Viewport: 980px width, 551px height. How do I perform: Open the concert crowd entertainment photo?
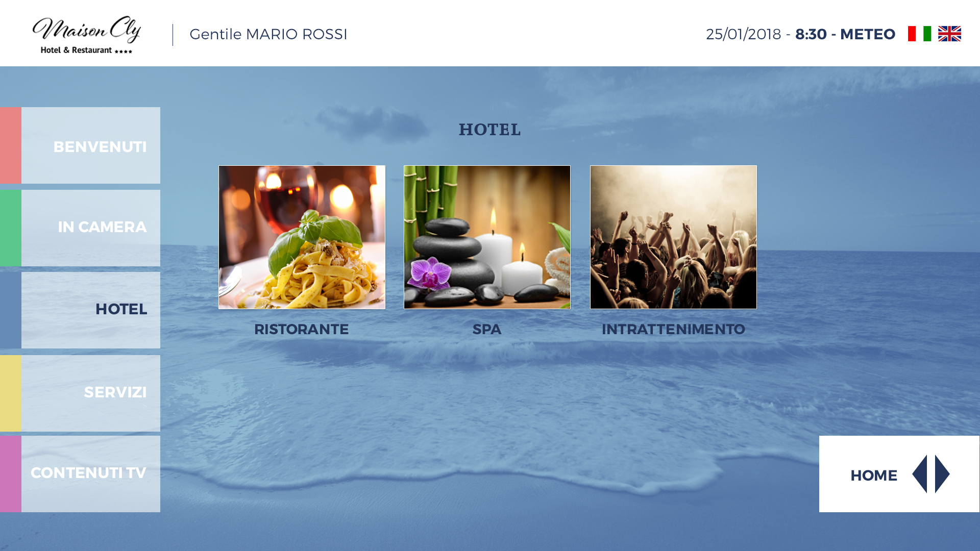pyautogui.click(x=674, y=237)
